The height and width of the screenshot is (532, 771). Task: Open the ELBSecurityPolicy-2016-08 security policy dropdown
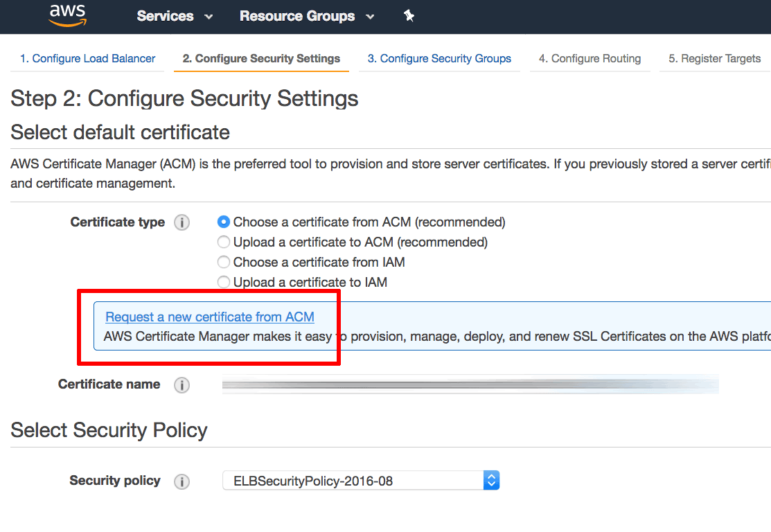tap(361, 480)
